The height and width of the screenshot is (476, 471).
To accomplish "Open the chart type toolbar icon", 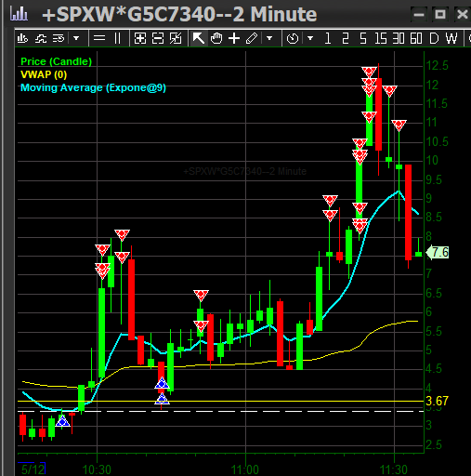I will tap(22, 39).
